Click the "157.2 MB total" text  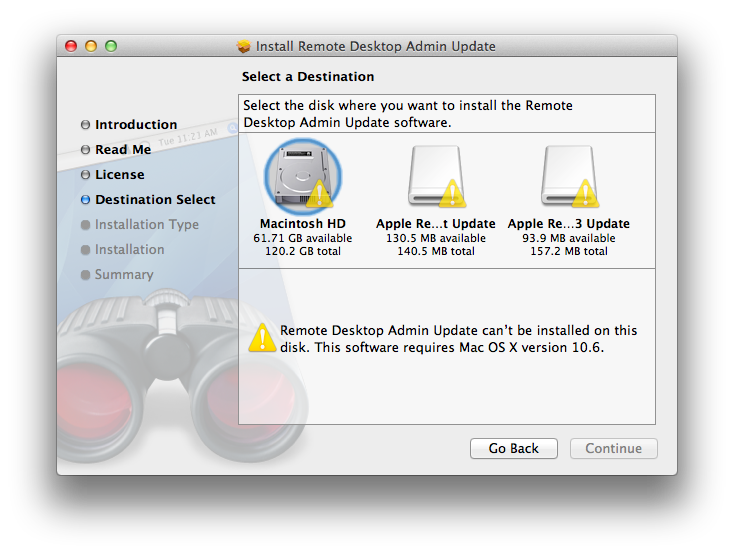pyautogui.click(x=569, y=251)
